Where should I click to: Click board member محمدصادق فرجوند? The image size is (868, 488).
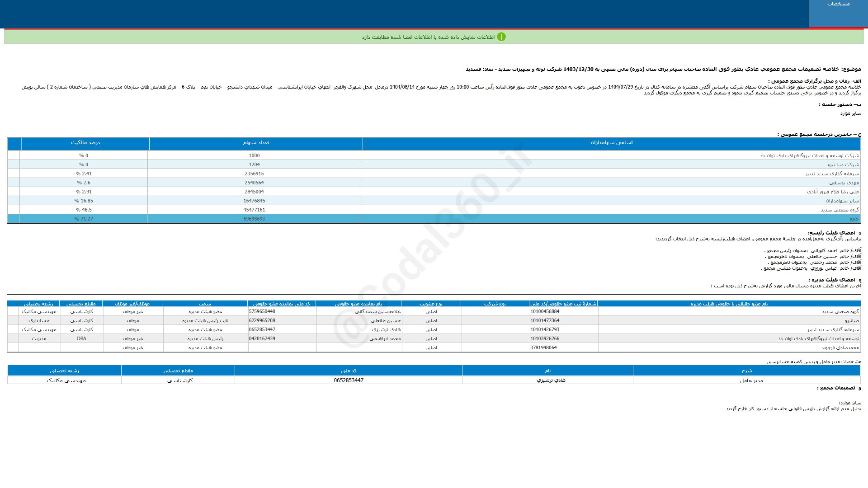coord(840,348)
